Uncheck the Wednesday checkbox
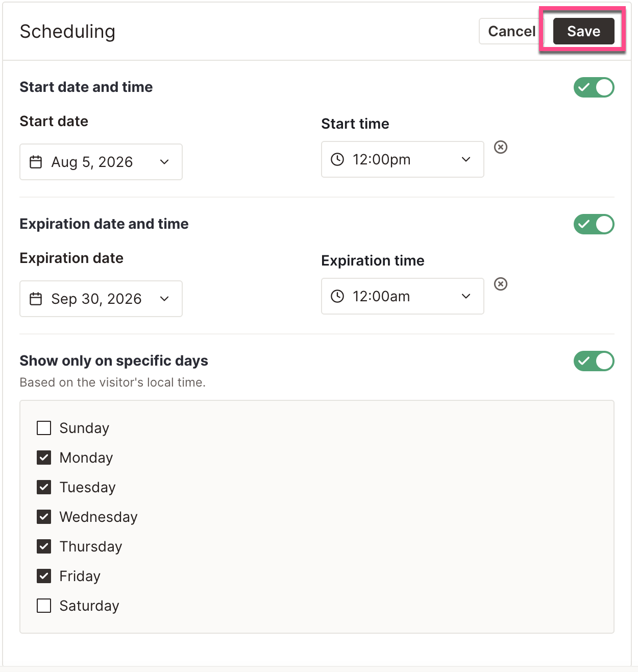 (44, 517)
